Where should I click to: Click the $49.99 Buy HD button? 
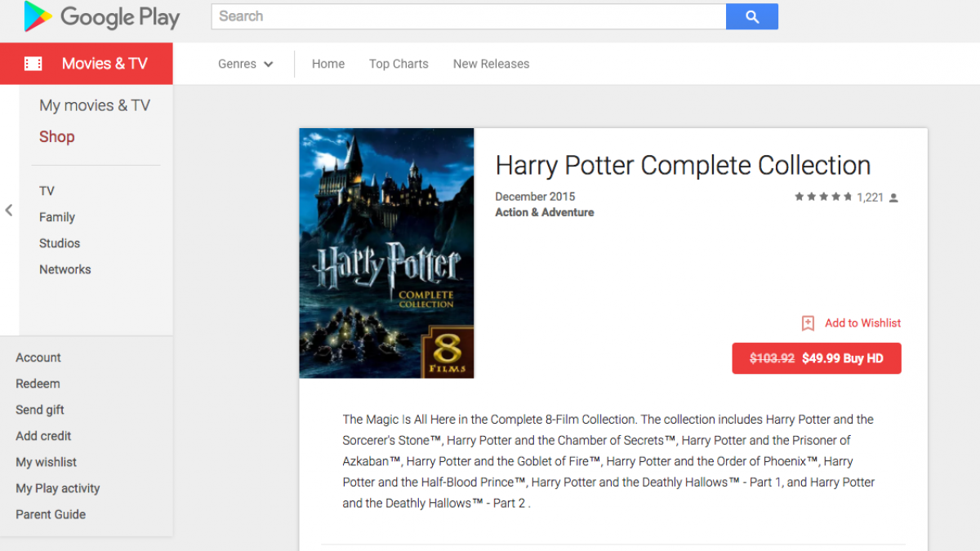(817, 358)
